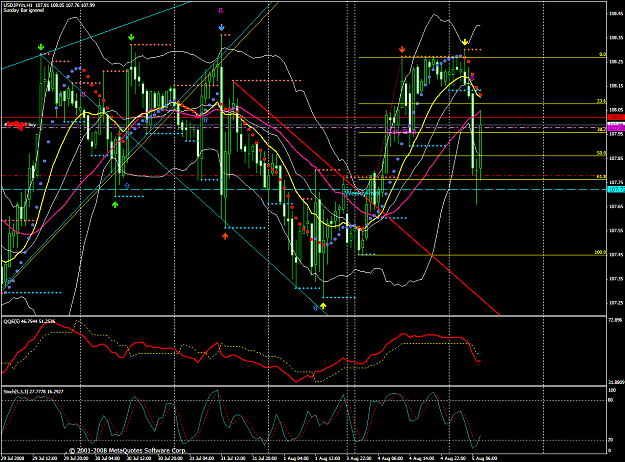Click the magenta price tag on price axis

[x=616, y=128]
